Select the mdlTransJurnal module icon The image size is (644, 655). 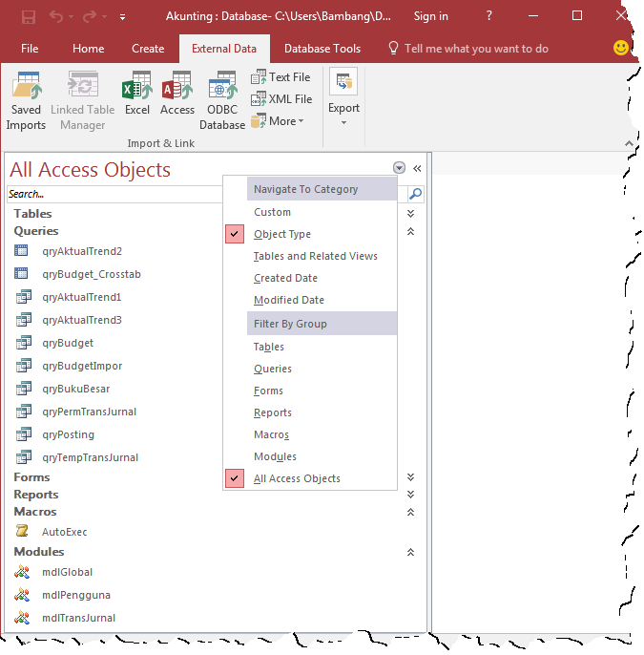(22, 618)
